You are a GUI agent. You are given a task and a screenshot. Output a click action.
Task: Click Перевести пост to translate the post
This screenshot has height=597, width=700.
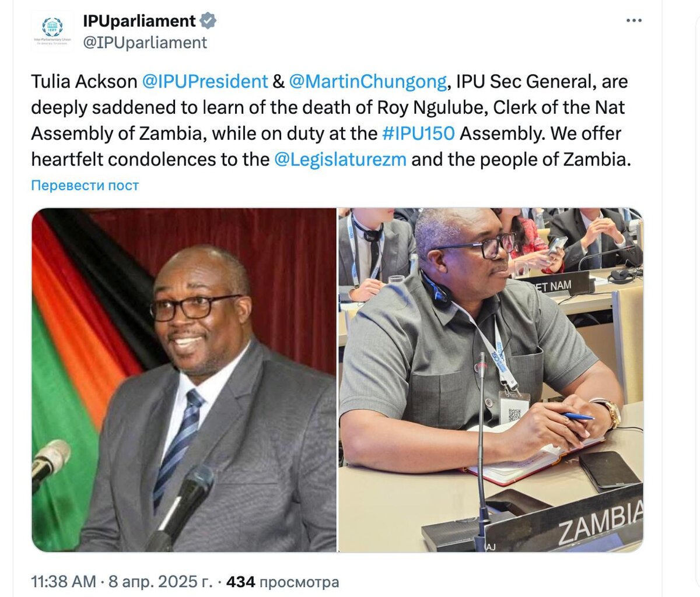(85, 185)
